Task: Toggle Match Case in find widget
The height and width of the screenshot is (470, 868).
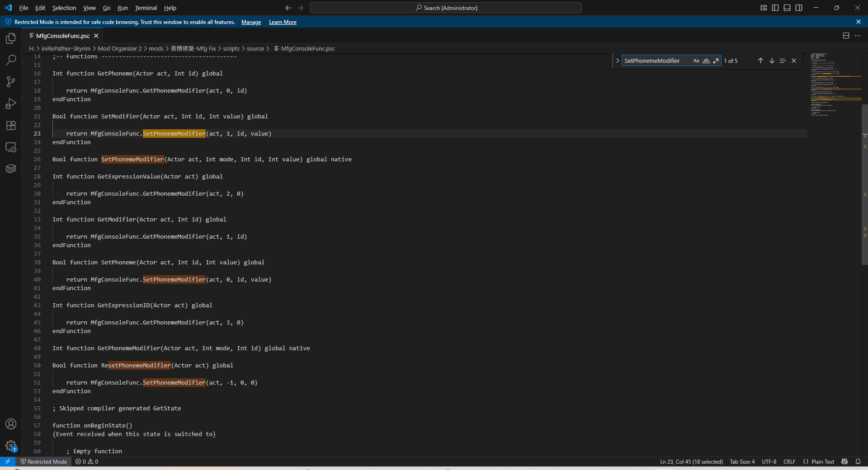Action: click(696, 61)
